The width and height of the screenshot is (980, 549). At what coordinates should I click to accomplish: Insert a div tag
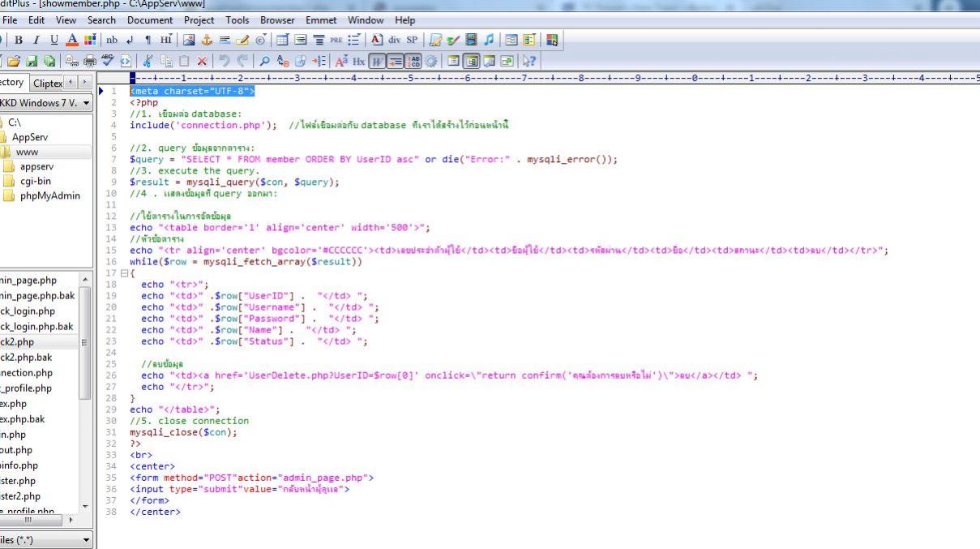pyautogui.click(x=394, y=40)
